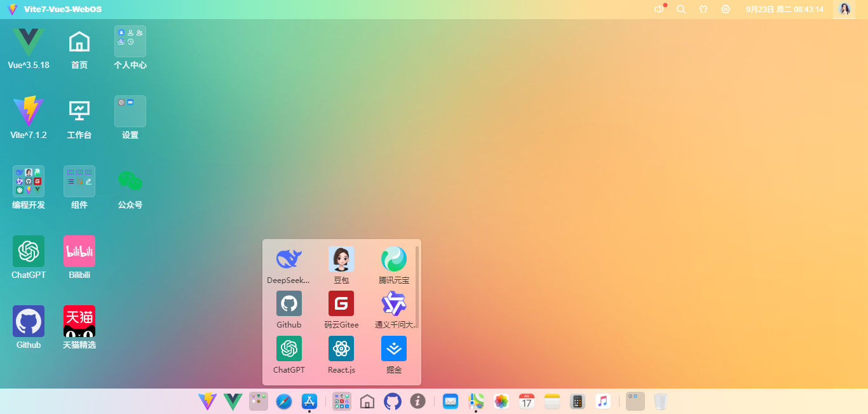Click the house home icon in the dock
Screen dimensions: 868x414
367,401
